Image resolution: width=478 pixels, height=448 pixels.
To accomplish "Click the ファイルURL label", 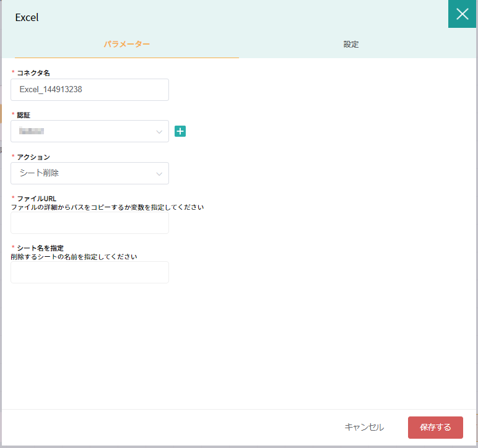I will point(37,199).
